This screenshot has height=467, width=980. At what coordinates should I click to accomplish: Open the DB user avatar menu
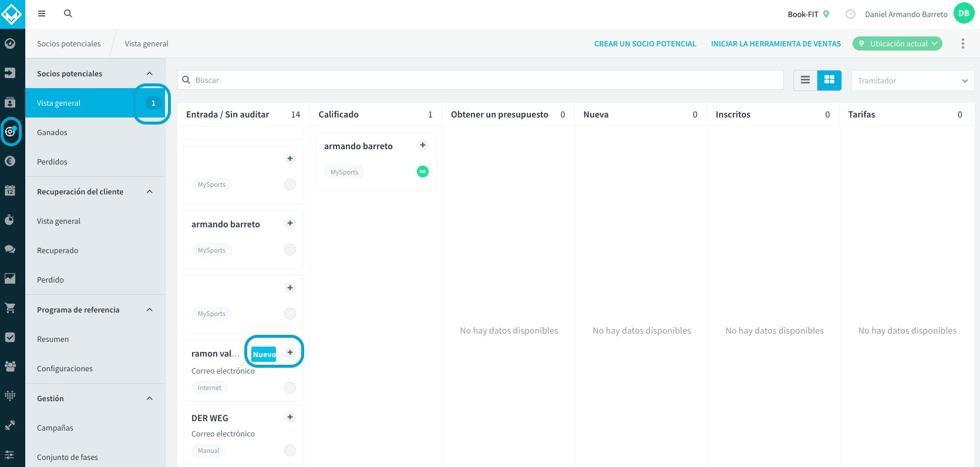point(964,13)
